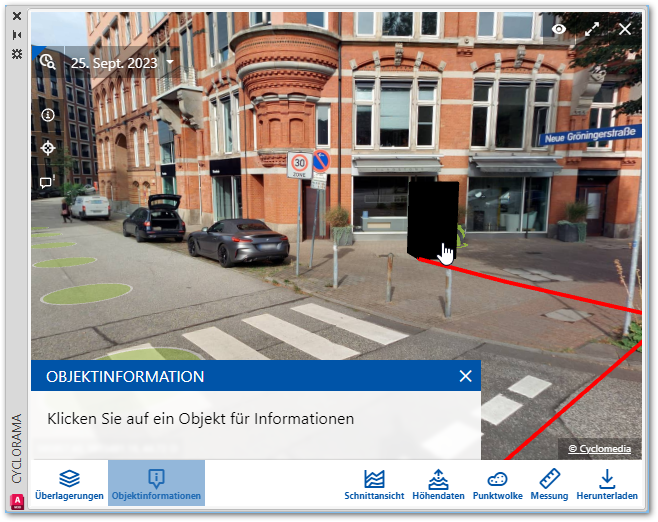Close the Objektinformation panel
Viewport: 658px width, 522px height.
click(x=465, y=376)
